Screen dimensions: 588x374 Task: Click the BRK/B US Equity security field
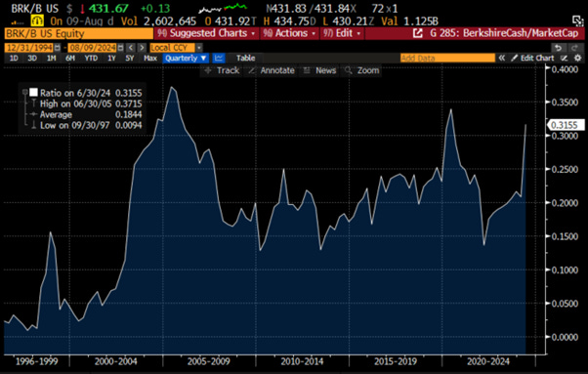pos(79,33)
